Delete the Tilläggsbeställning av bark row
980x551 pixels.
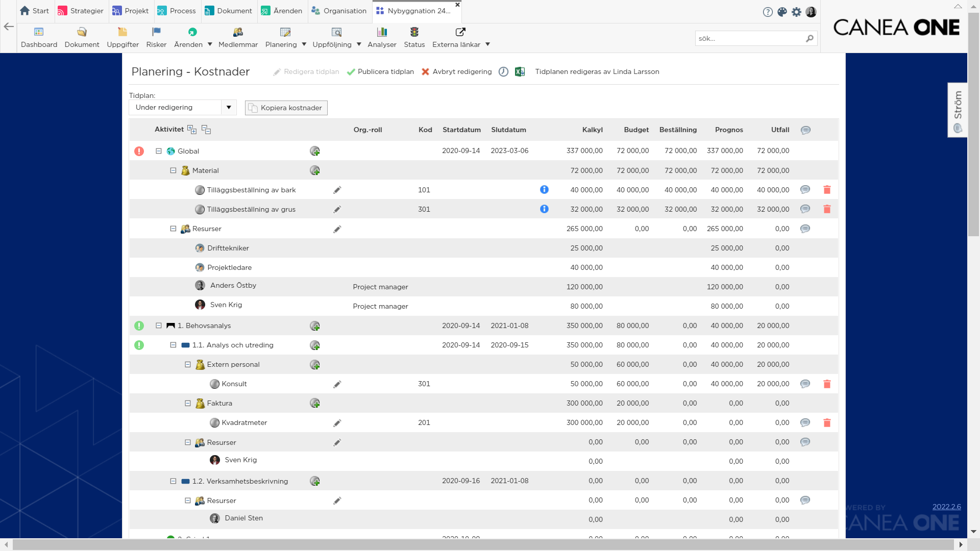coord(827,190)
